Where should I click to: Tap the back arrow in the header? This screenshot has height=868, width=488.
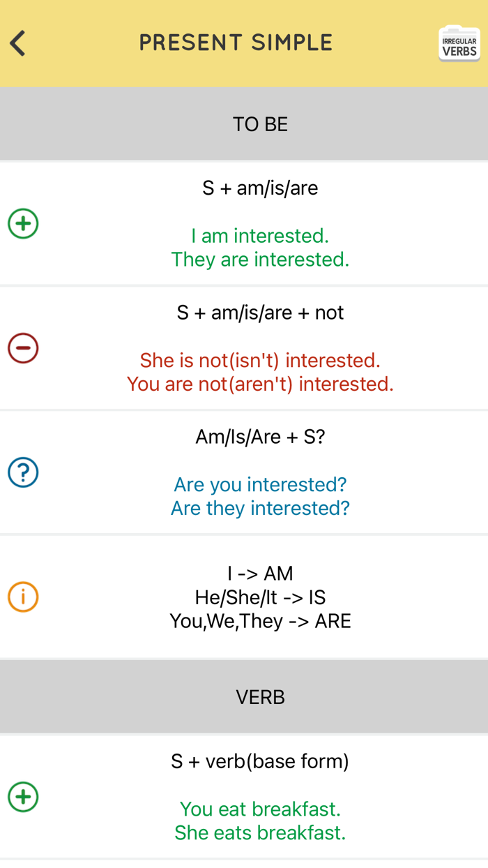coord(17,43)
